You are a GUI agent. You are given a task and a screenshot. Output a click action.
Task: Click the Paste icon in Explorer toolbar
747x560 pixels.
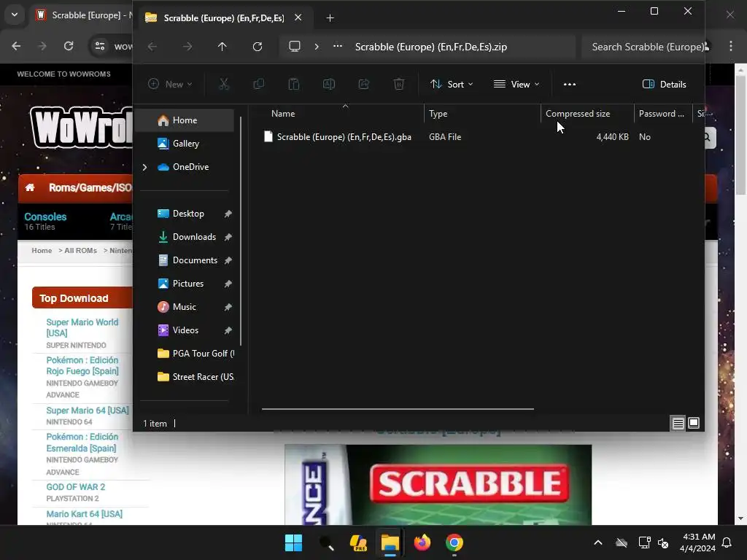[x=294, y=85]
